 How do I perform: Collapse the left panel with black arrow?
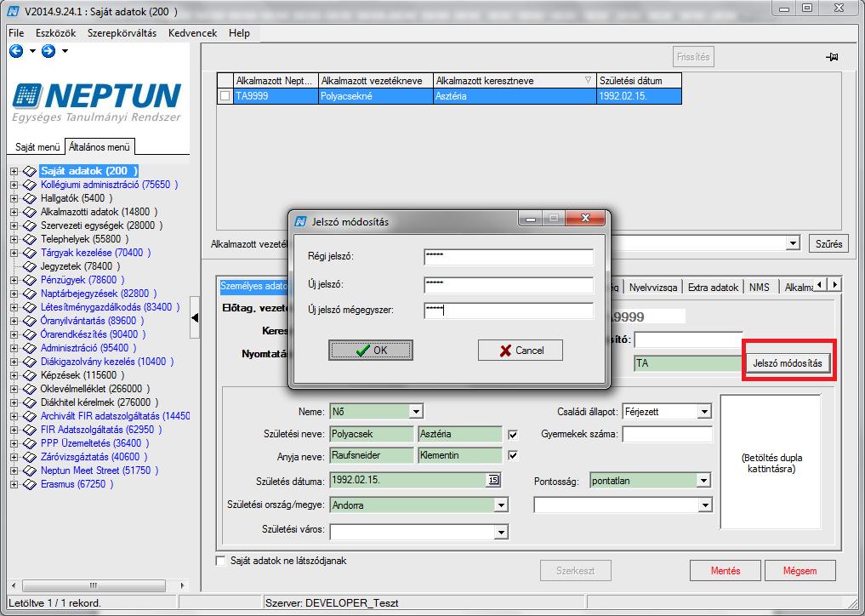pyautogui.click(x=194, y=317)
